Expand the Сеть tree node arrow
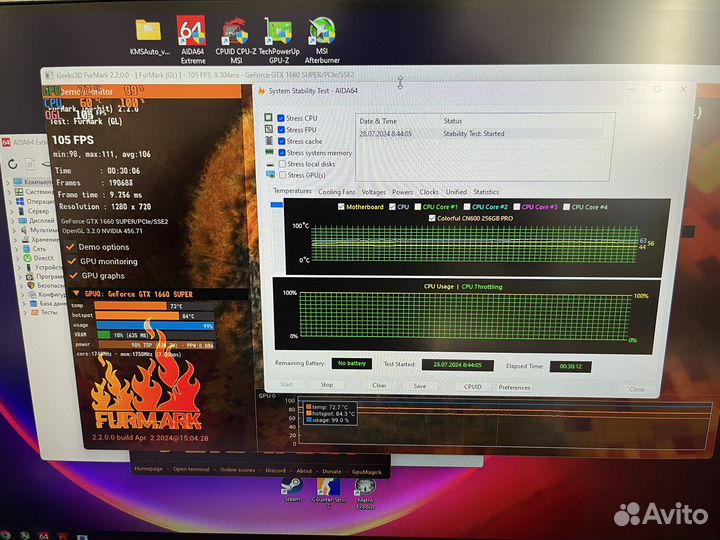The image size is (720, 540). pyautogui.click(x=17, y=249)
